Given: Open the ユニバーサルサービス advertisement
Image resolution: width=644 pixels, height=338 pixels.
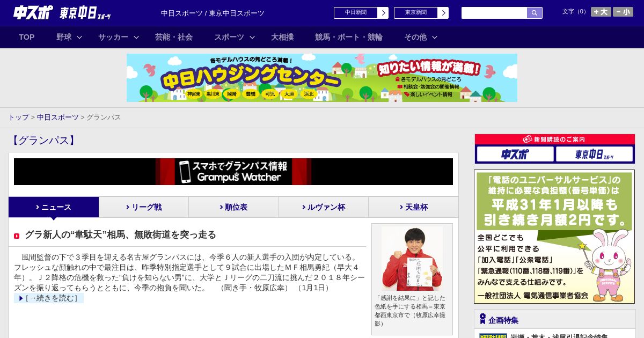Looking at the screenshot, I should pyautogui.click(x=554, y=237).
